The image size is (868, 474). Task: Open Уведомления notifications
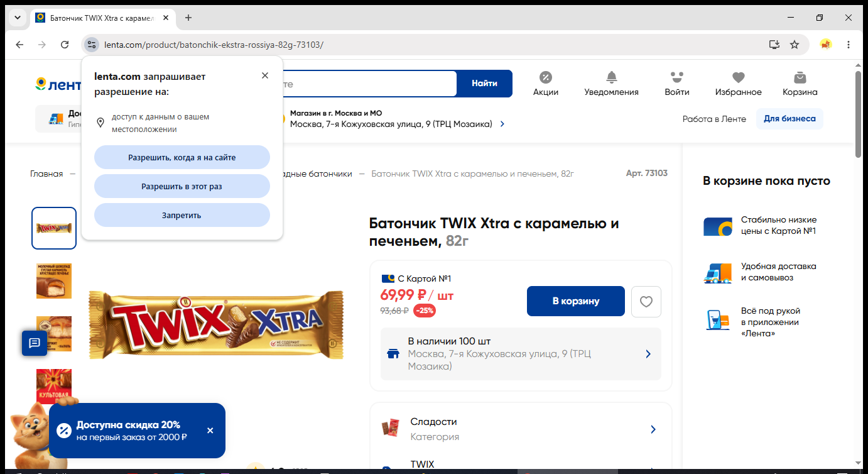tap(611, 84)
